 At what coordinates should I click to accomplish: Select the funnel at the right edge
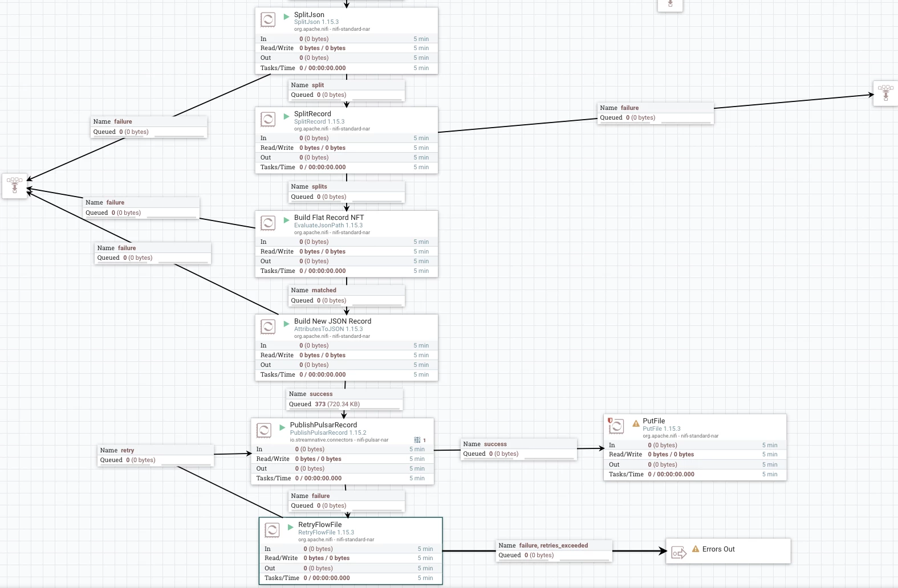point(885,93)
